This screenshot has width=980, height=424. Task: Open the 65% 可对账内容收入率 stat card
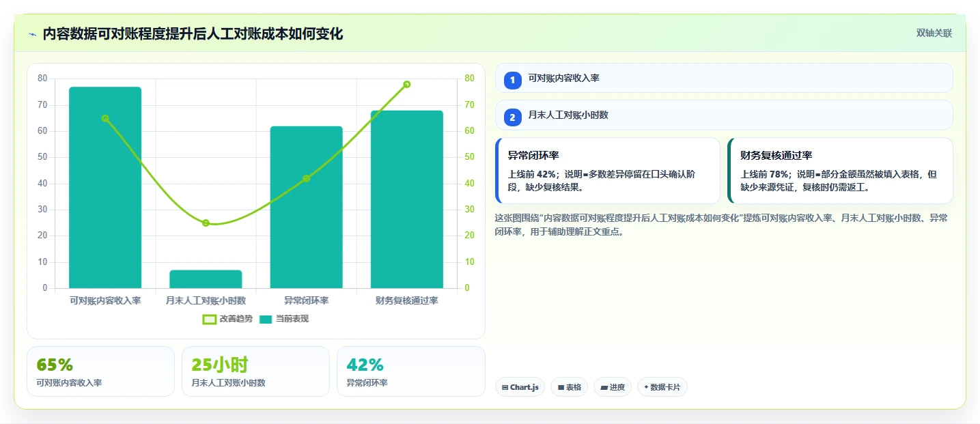tap(100, 371)
